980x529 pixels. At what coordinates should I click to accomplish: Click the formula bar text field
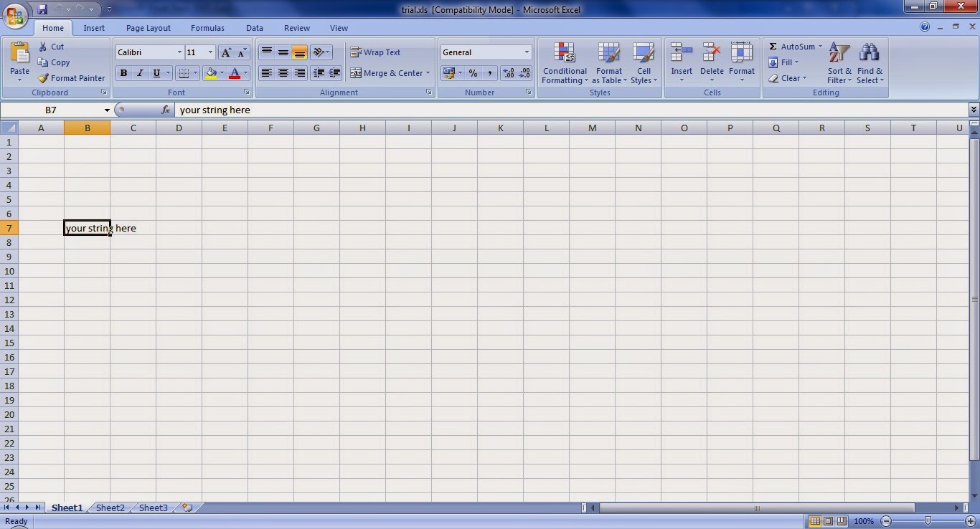(x=571, y=110)
